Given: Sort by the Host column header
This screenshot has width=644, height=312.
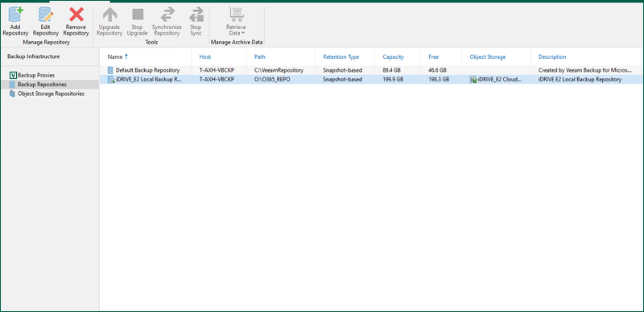Looking at the screenshot, I should 205,56.
